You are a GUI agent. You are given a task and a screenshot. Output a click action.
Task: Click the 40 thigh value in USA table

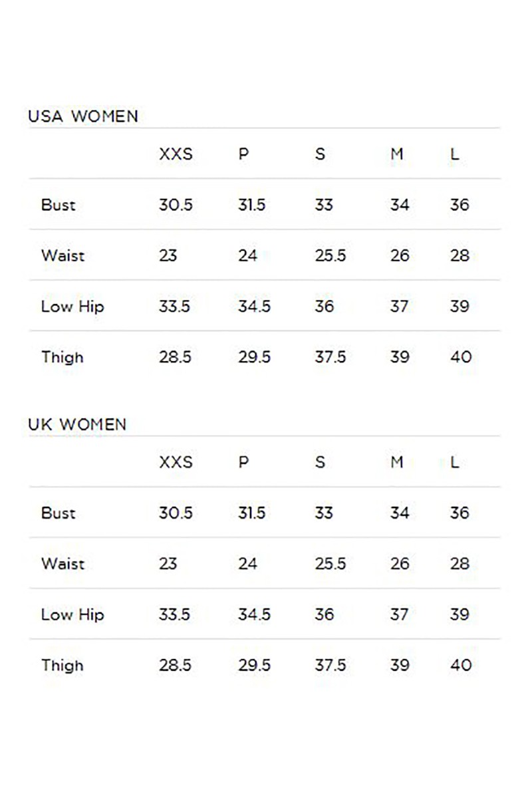[461, 357]
